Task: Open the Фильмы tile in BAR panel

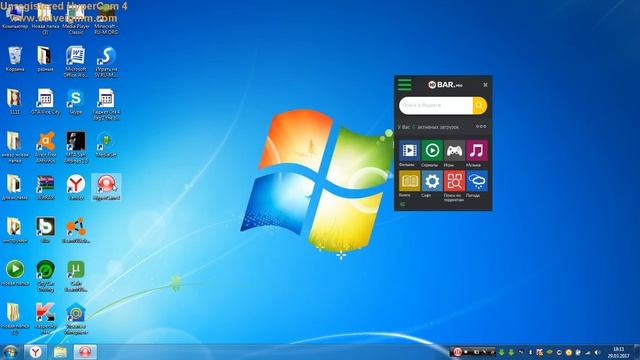Action: (409, 151)
